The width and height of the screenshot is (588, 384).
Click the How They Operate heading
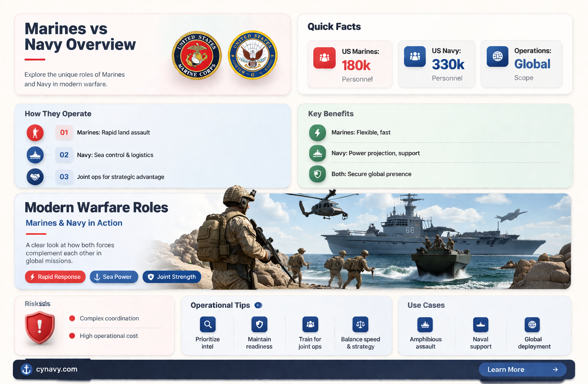coord(58,114)
